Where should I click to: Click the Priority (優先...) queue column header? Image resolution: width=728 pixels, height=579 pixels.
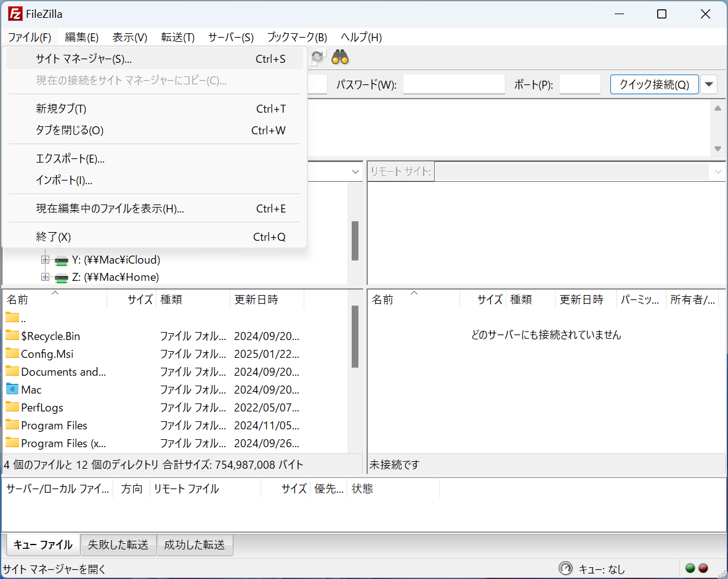(x=329, y=488)
